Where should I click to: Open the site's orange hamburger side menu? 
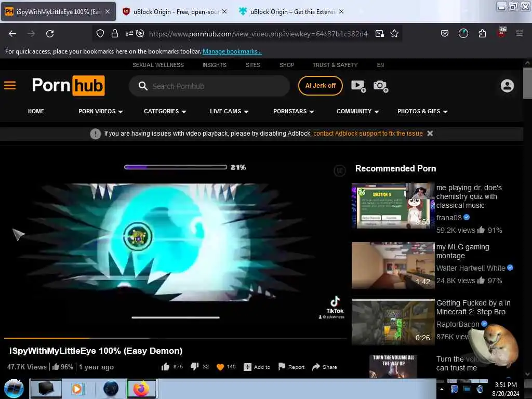[10, 85]
